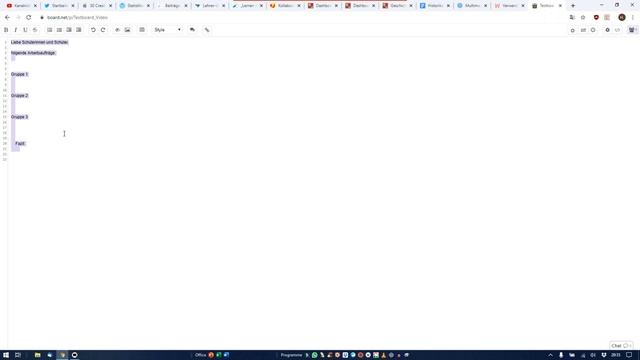This screenshot has height=360, width=640.
Task: Click the 'Liebe Schülerinnen und Schüler' heading line
Action: (x=39, y=42)
